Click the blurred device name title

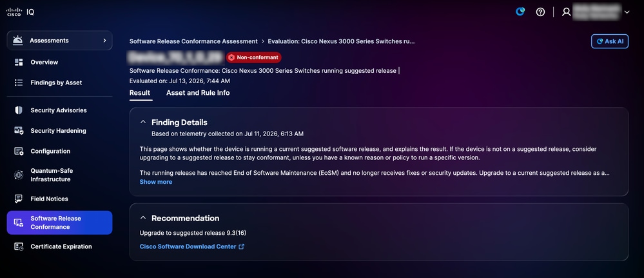point(176,57)
